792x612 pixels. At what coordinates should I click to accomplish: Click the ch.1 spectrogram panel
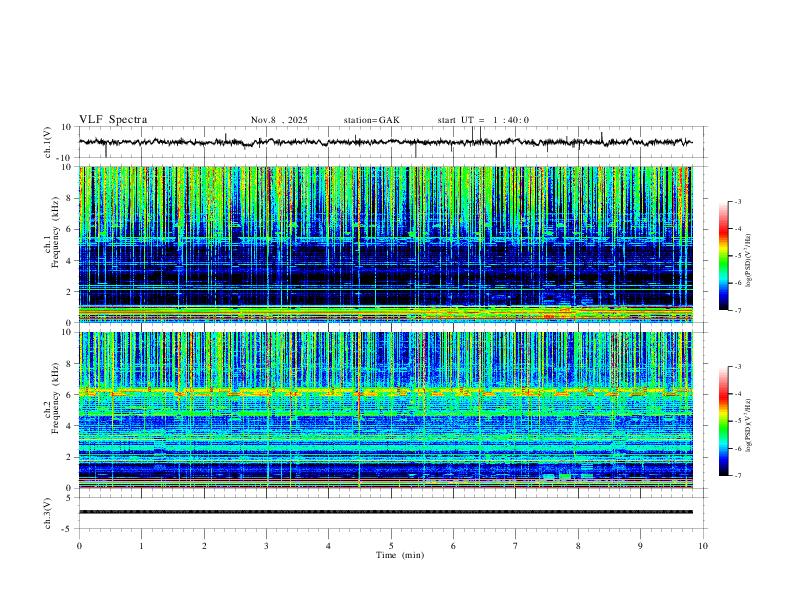pyautogui.click(x=385, y=244)
